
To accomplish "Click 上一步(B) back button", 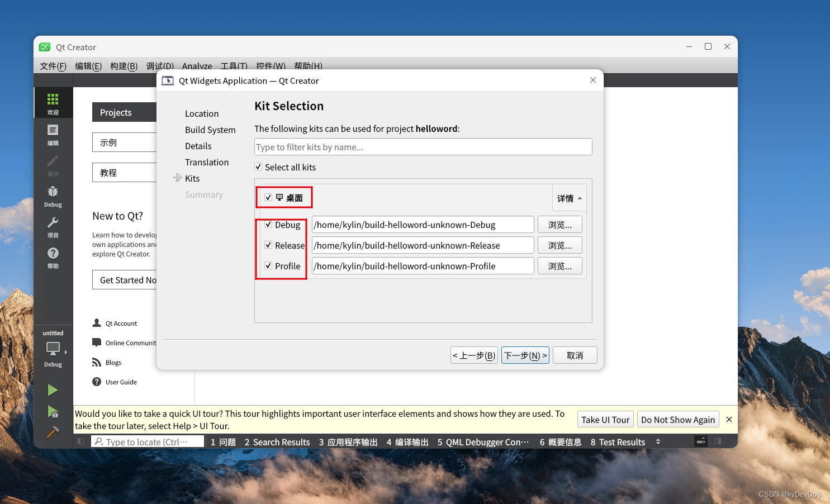I will (474, 355).
